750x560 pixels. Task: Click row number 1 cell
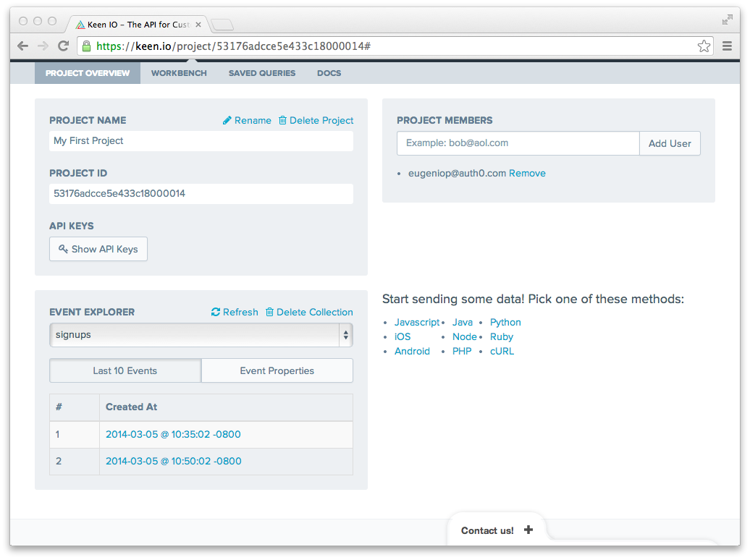click(75, 434)
